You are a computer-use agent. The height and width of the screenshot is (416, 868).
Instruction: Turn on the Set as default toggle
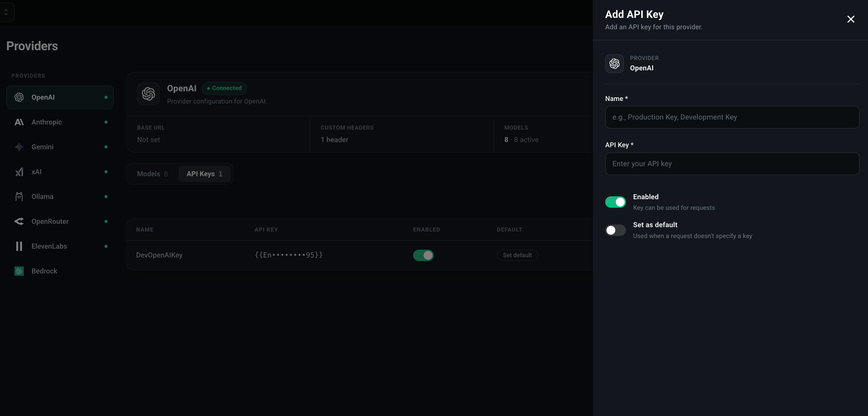point(615,230)
